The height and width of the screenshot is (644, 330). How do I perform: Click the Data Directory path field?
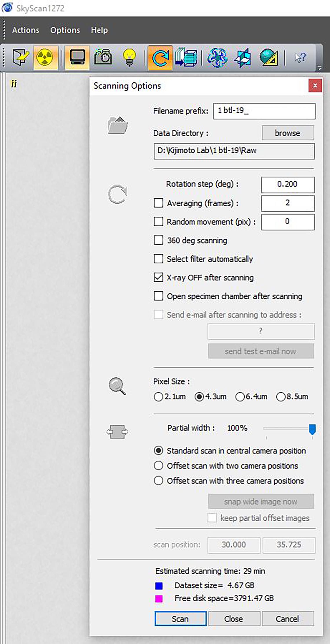point(234,151)
